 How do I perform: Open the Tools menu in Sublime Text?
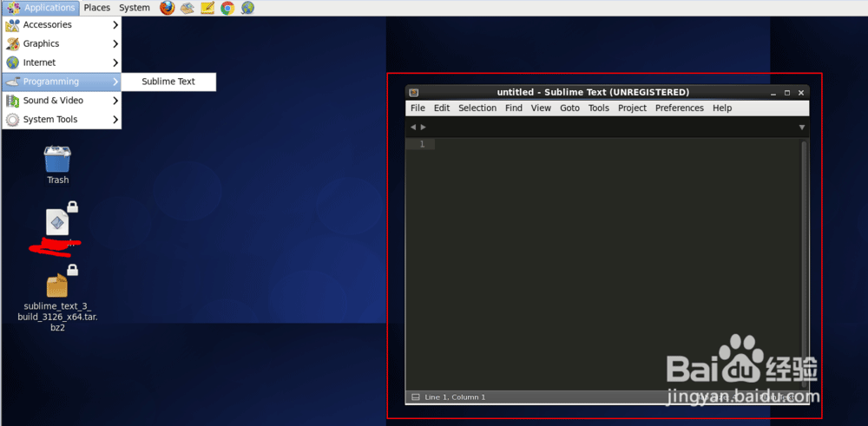[598, 108]
